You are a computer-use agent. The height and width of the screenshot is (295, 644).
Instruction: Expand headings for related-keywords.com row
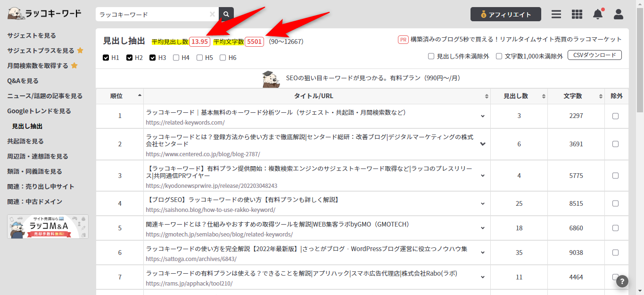point(483,116)
